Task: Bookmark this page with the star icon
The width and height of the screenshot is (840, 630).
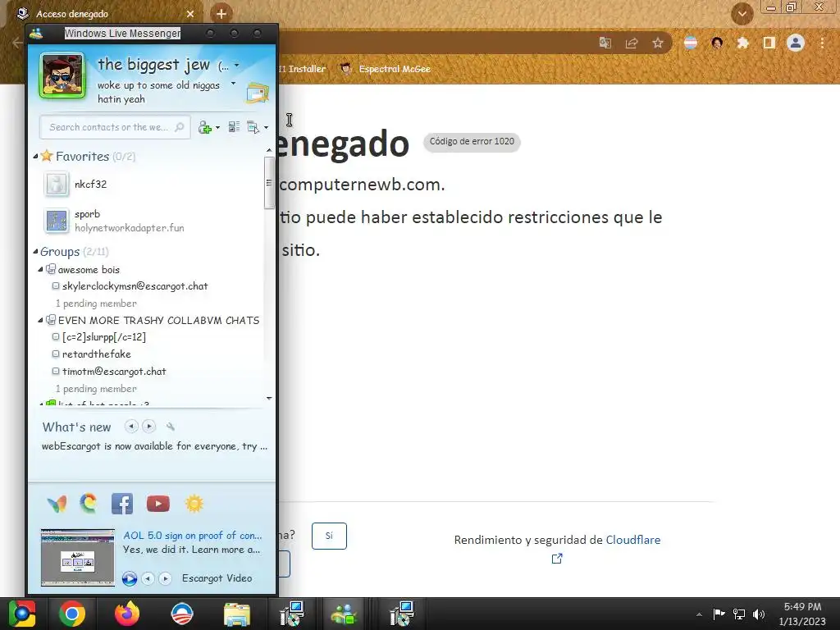Action: click(658, 43)
